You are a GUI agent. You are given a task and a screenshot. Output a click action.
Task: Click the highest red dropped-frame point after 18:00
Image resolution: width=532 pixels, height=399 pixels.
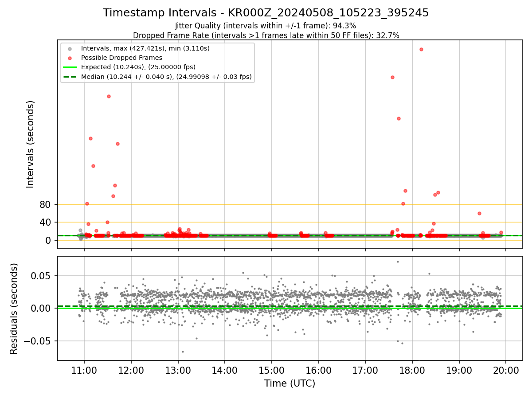[x=421, y=49]
